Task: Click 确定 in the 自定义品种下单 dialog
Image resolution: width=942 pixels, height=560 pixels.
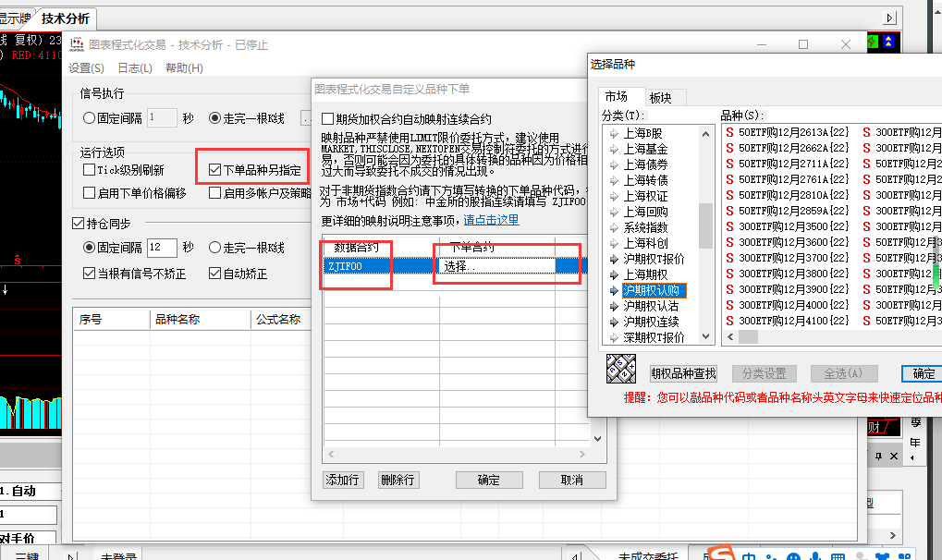Action: click(489, 480)
